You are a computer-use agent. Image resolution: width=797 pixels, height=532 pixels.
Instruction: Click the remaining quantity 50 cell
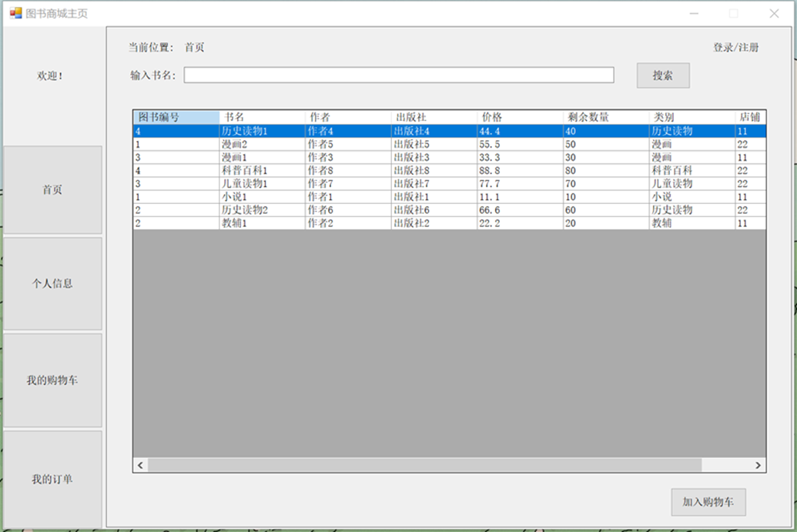[x=606, y=144]
